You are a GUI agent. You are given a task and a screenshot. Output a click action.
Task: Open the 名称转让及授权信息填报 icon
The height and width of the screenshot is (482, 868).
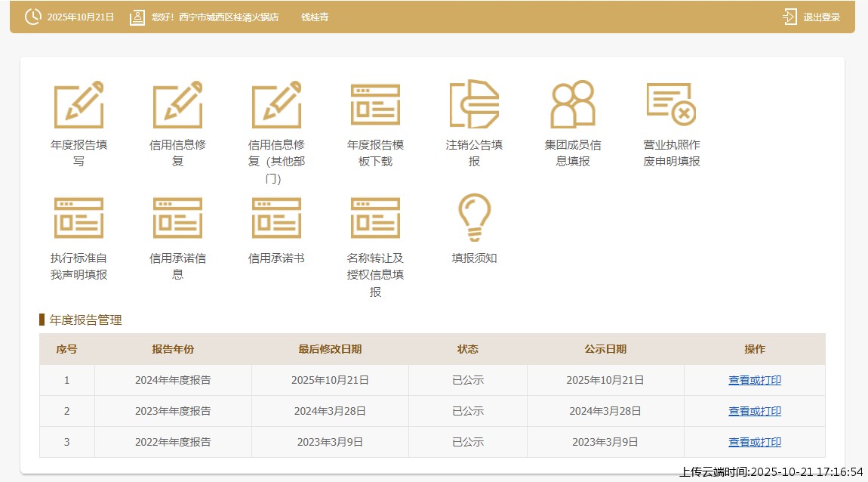[375, 218]
